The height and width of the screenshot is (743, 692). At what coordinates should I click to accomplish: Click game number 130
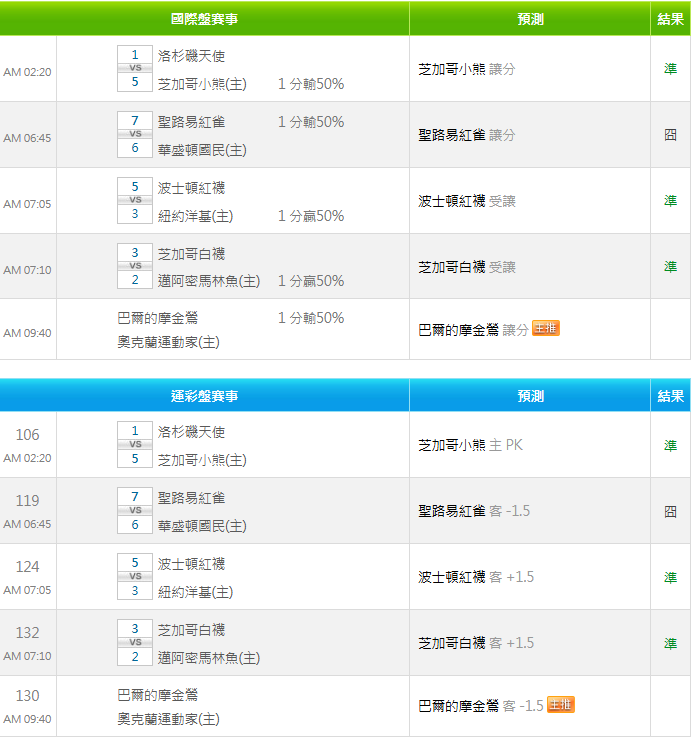[27, 695]
